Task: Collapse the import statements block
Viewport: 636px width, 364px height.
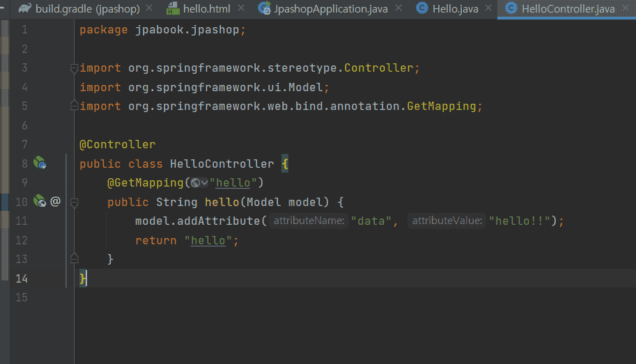Action: click(74, 68)
